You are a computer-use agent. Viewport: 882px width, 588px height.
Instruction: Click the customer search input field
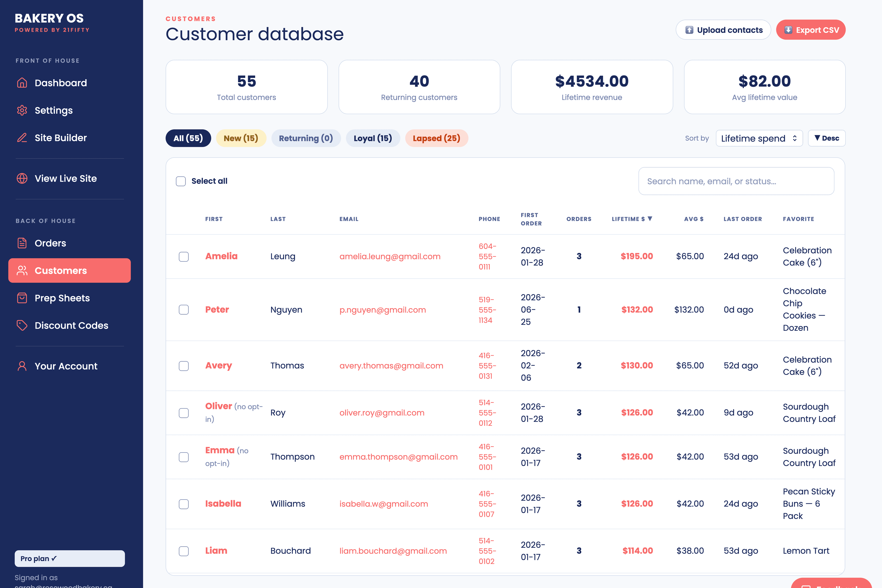coord(737,181)
